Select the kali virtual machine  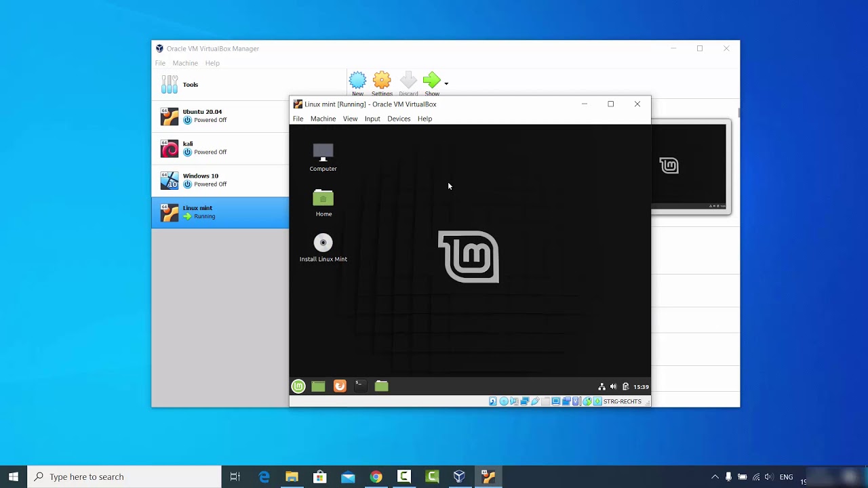pyautogui.click(x=220, y=148)
